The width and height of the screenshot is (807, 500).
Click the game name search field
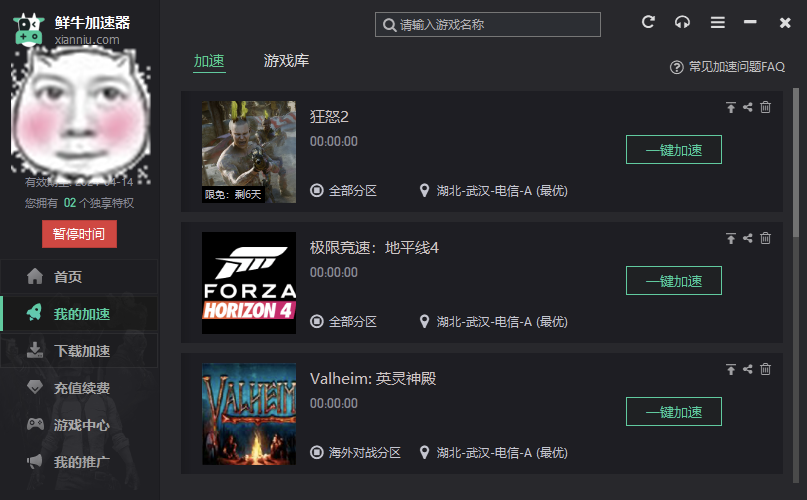pyautogui.click(x=488, y=25)
